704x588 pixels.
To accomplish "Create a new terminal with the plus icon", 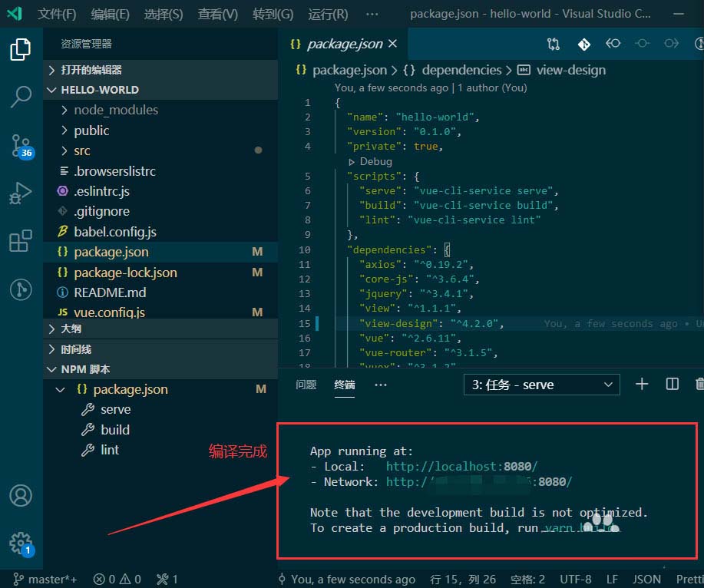I will pos(642,384).
